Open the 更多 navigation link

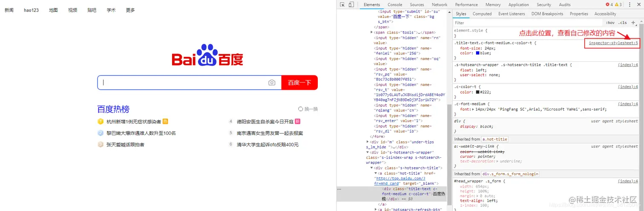(130, 10)
